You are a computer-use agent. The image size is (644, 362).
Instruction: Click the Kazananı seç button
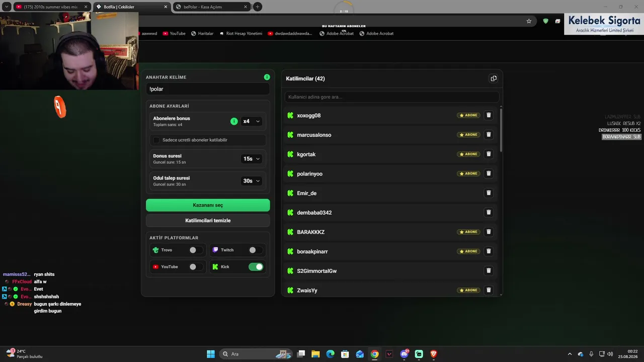point(208,205)
